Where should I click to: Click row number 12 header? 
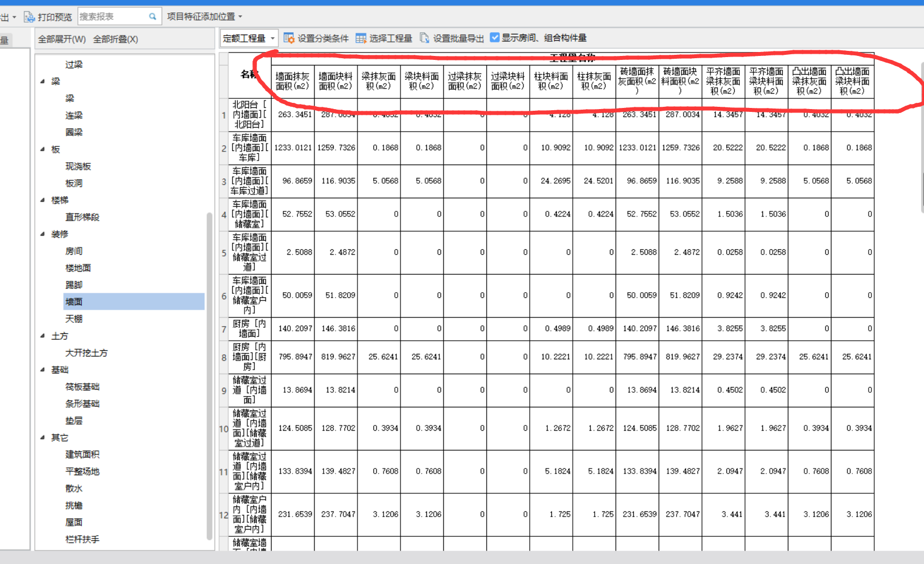pos(224,515)
